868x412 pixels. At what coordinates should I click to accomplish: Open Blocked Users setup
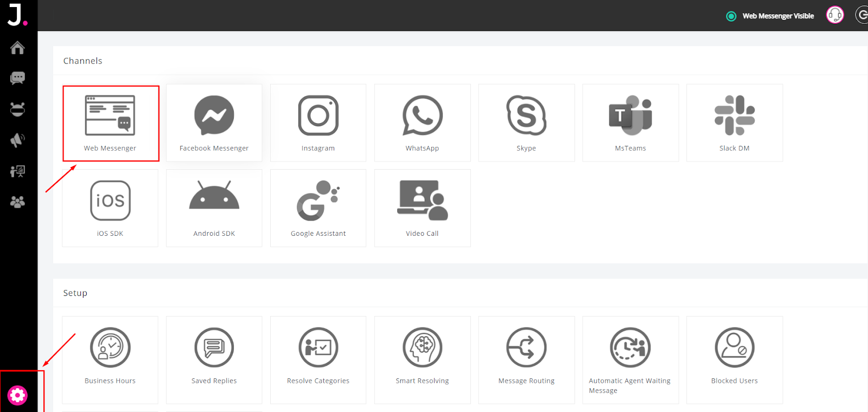[x=735, y=360]
